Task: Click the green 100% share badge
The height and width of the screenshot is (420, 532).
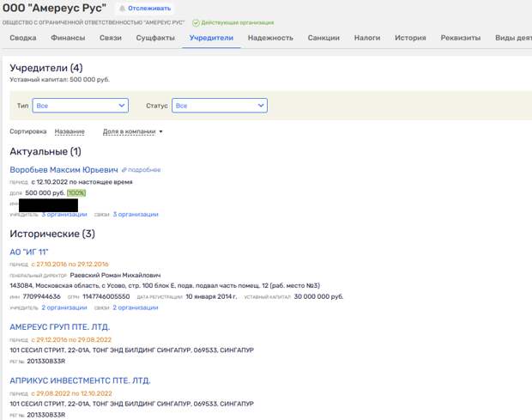Action: coord(76,193)
